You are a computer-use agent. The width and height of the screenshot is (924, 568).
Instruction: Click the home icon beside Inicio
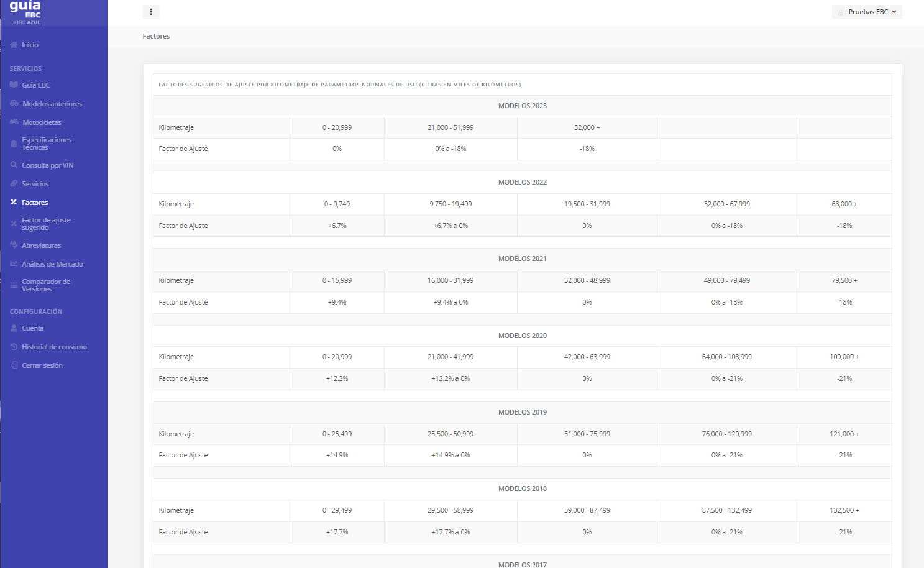14,45
